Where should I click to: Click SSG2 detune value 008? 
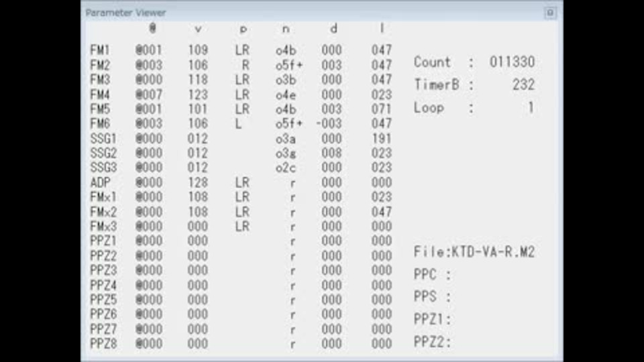coord(331,153)
